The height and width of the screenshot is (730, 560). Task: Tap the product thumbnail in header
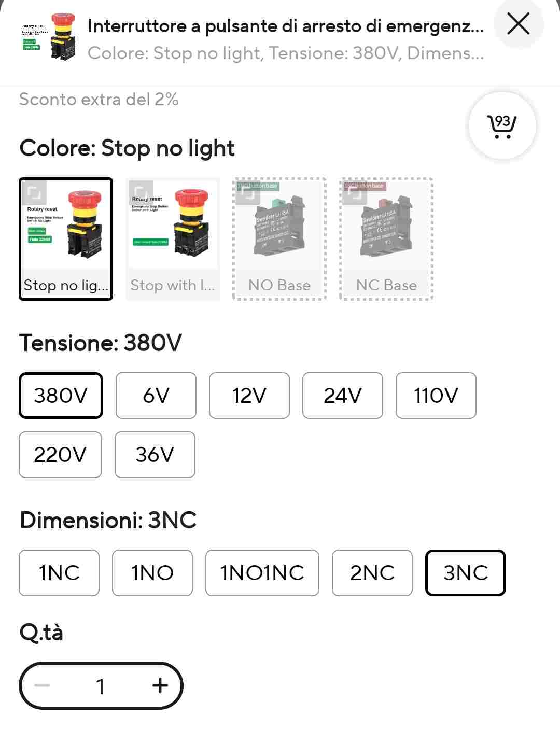48,37
